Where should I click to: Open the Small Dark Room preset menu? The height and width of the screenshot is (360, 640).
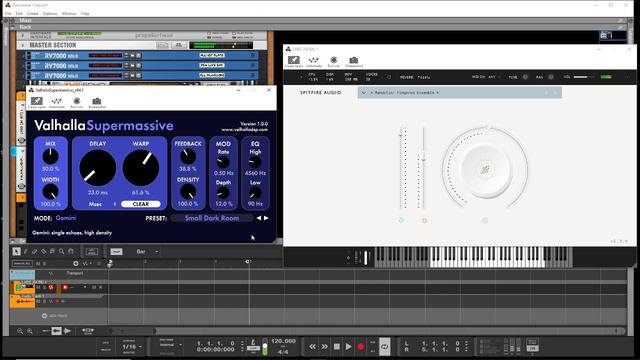(x=212, y=218)
